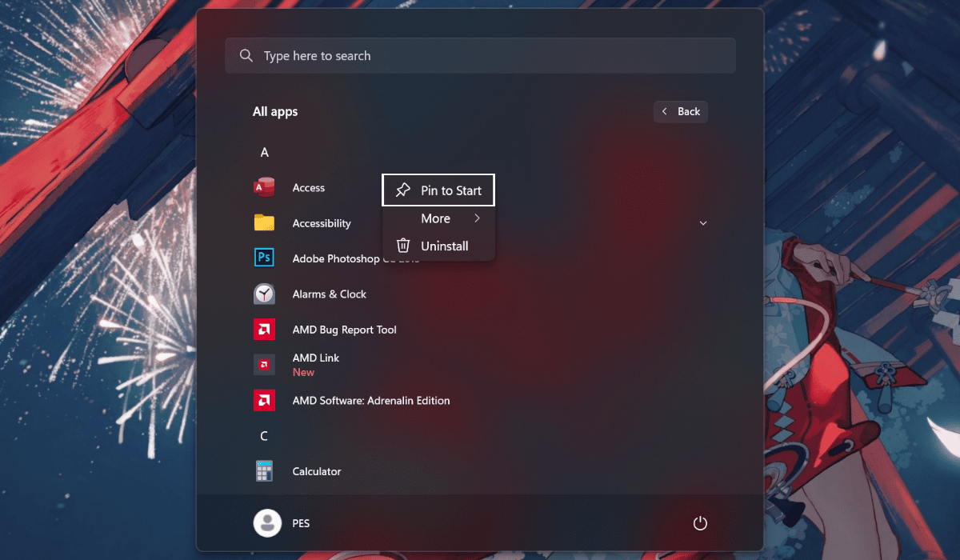Select Pin to Start from context menu
The width and height of the screenshot is (960, 560).
[438, 190]
